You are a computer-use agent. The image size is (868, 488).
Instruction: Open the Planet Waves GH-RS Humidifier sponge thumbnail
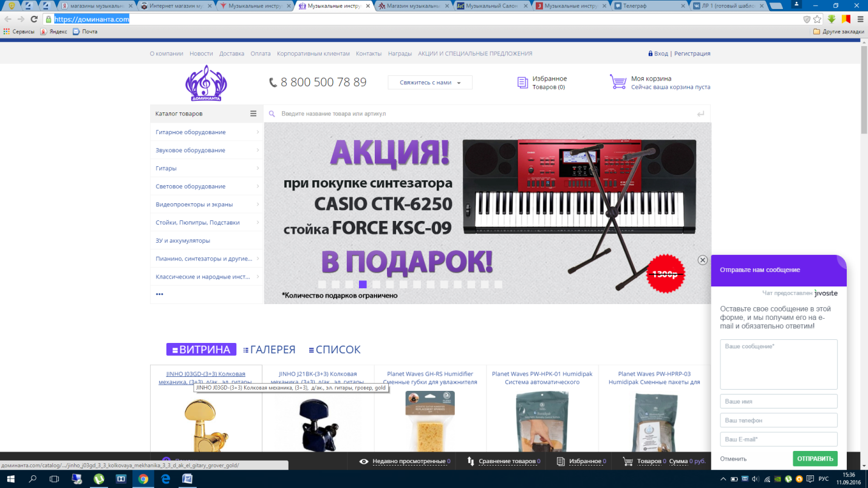[x=430, y=420]
